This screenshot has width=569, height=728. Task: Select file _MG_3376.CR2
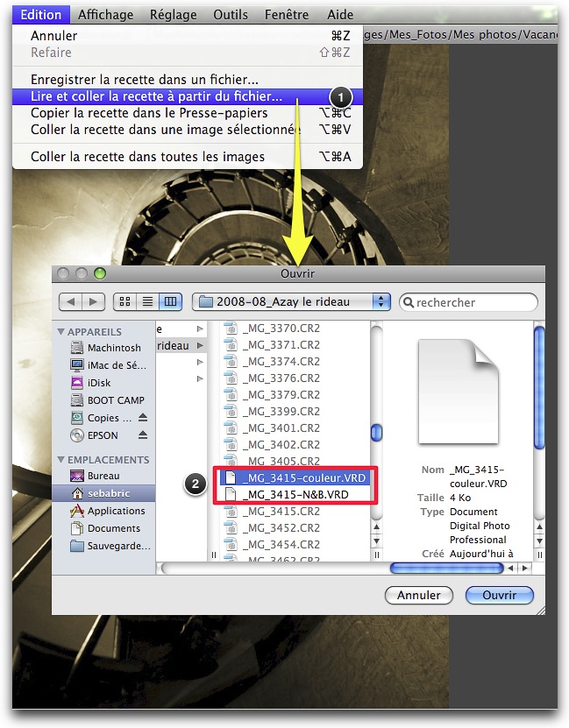pyautogui.click(x=295, y=378)
